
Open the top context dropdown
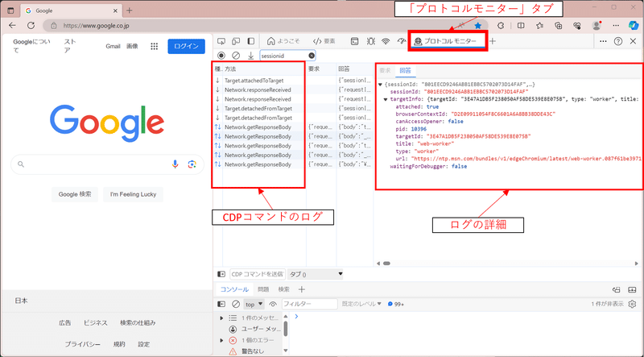[x=254, y=305]
